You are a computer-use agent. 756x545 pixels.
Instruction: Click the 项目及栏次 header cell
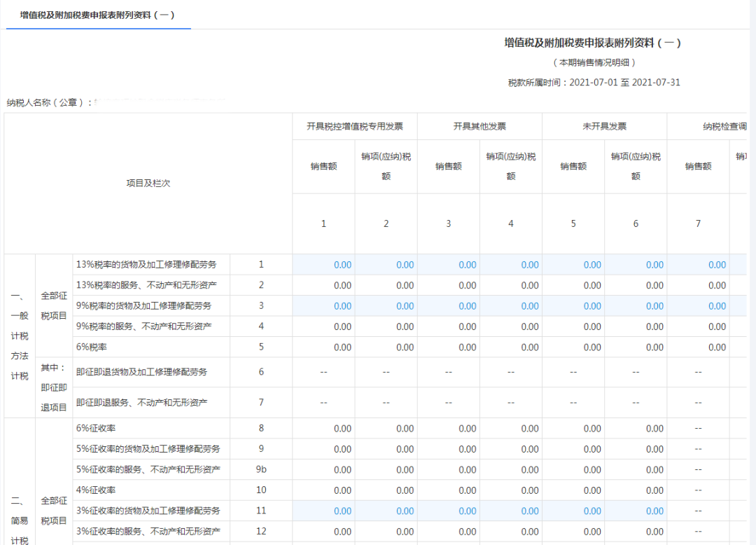148,184
